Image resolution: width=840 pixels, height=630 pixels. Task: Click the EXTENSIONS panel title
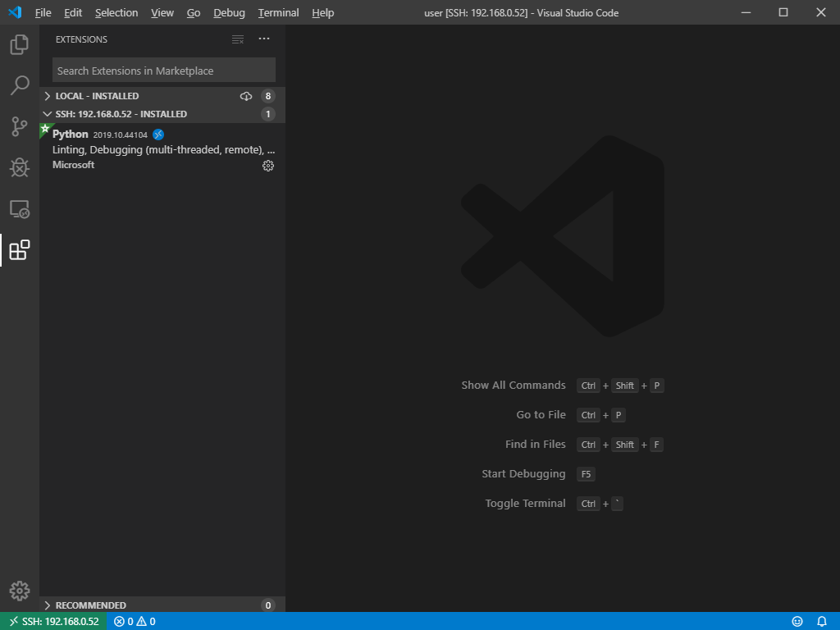(81, 39)
